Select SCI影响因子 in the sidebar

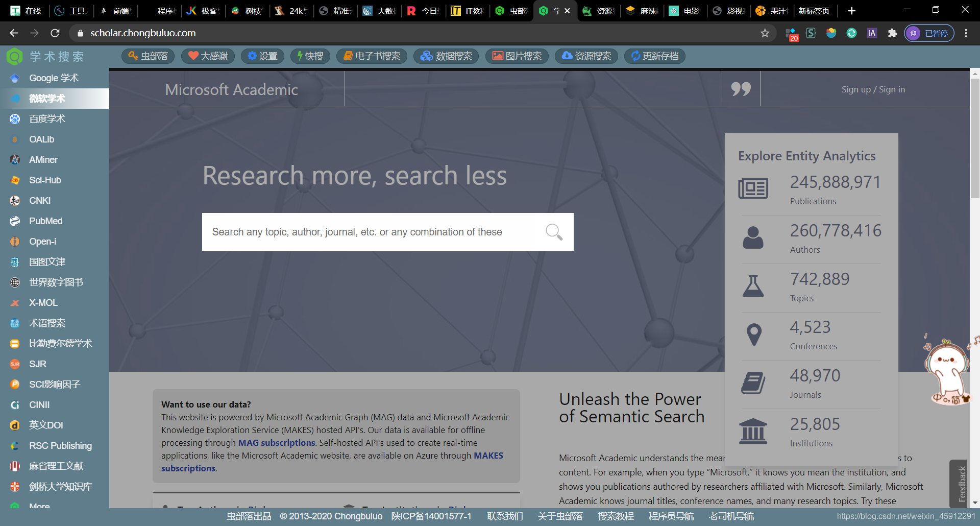pos(55,385)
